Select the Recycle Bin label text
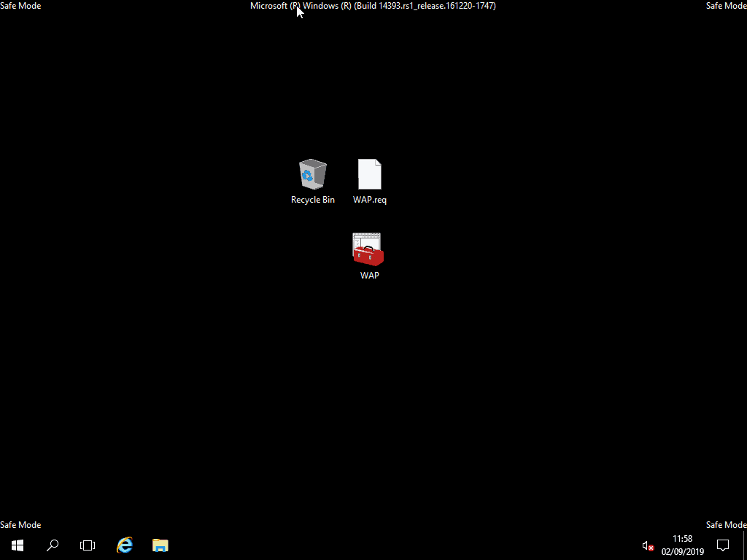The width and height of the screenshot is (747, 560). click(x=312, y=199)
